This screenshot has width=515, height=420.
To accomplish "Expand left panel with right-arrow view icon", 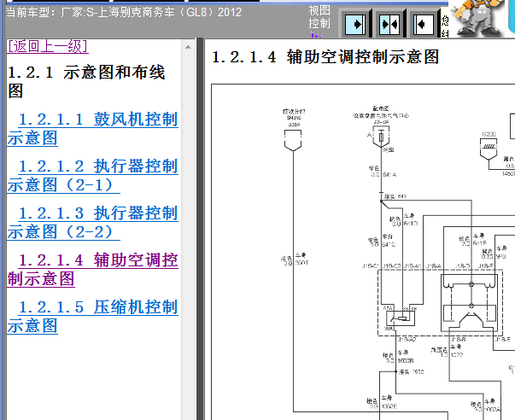I will (x=355, y=24).
